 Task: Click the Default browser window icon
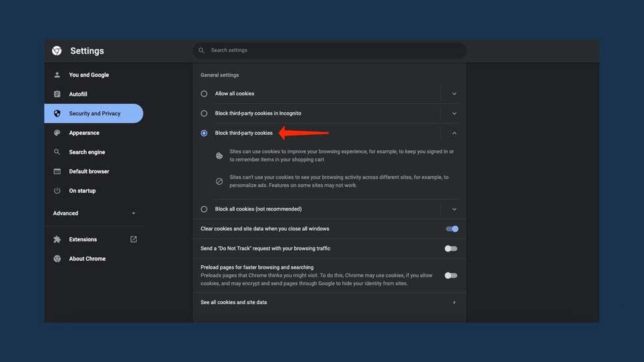[x=57, y=171]
